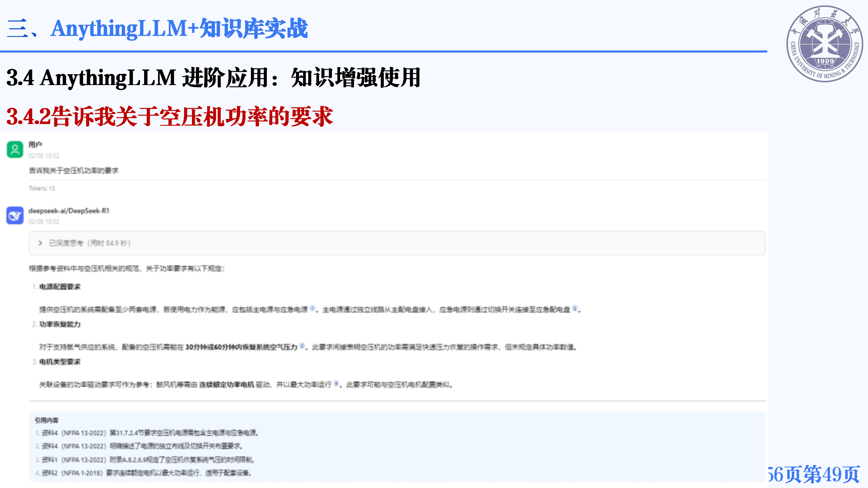Click the 电机类型要求 heading
868x488 pixels.
[x=60, y=362]
